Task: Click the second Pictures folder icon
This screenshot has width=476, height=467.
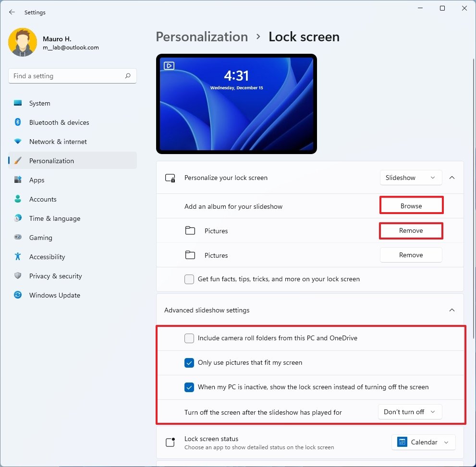Action: click(x=190, y=255)
